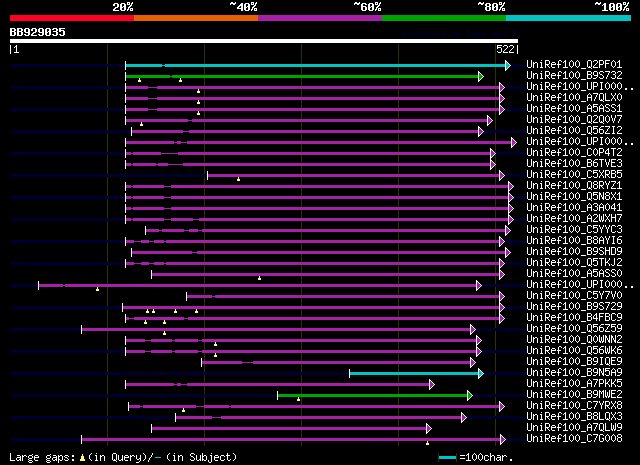Viewport: 640px width, 465px height.
Task: Select the short cyan B9N5A9 alignment bar
Action: 415,374
